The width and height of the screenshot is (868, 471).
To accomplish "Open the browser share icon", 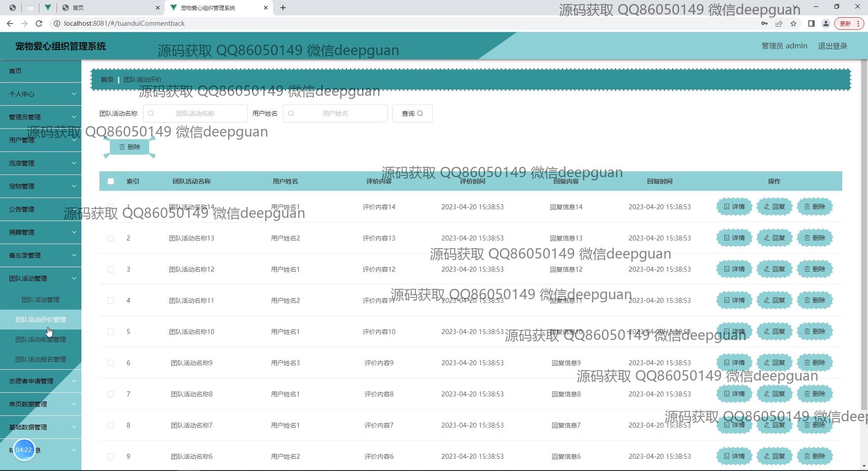I will 779,24.
